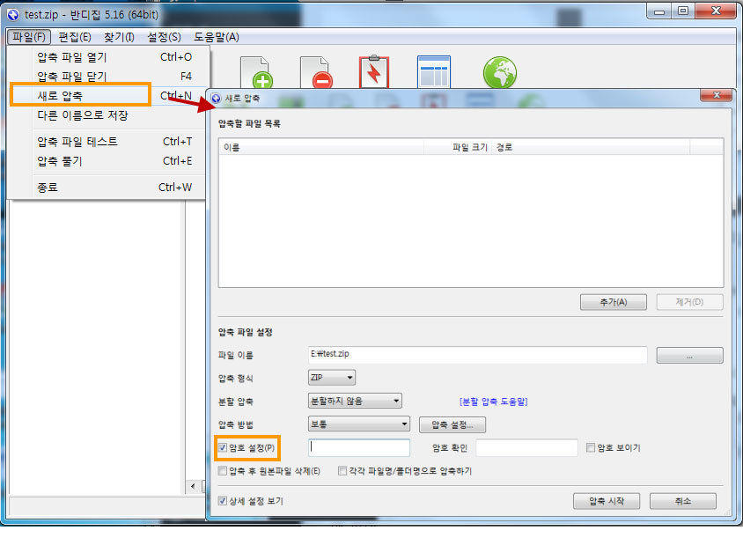Viewport: 743px width, 560px height.
Task: Open the 분할 압축 도움말 link
Action: coord(493,402)
